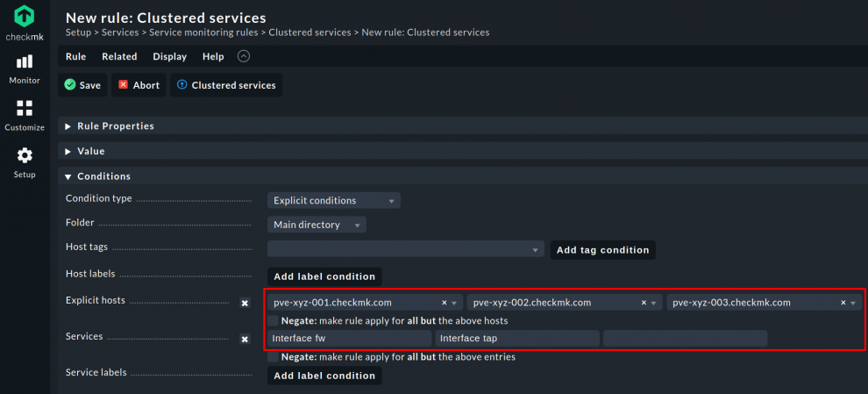The width and height of the screenshot is (868, 394).
Task: Open the Display menu
Action: coord(169,56)
